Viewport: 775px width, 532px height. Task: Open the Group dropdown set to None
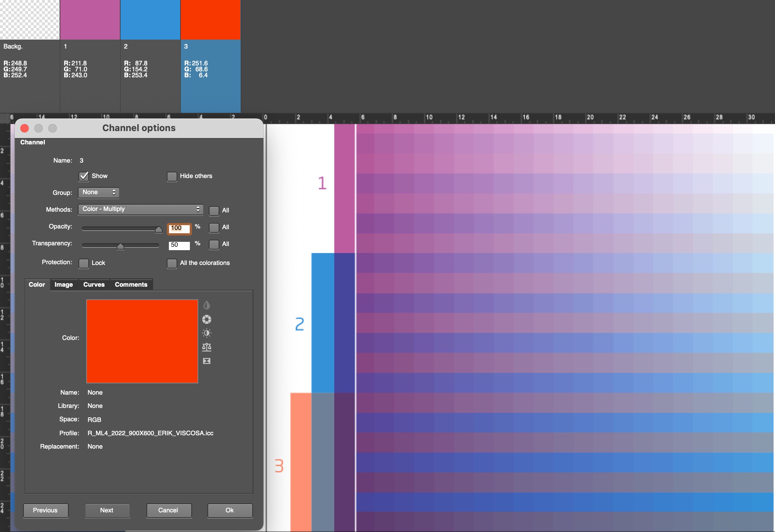98,192
